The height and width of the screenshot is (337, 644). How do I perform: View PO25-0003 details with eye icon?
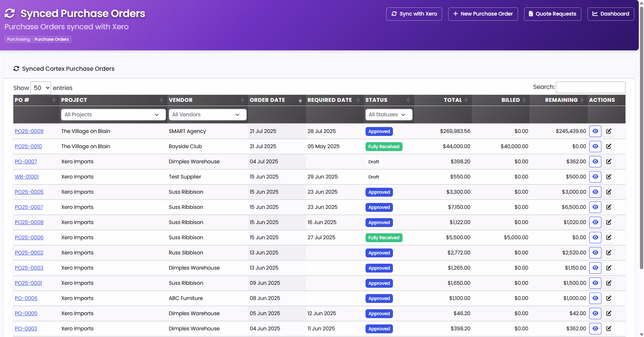click(595, 268)
